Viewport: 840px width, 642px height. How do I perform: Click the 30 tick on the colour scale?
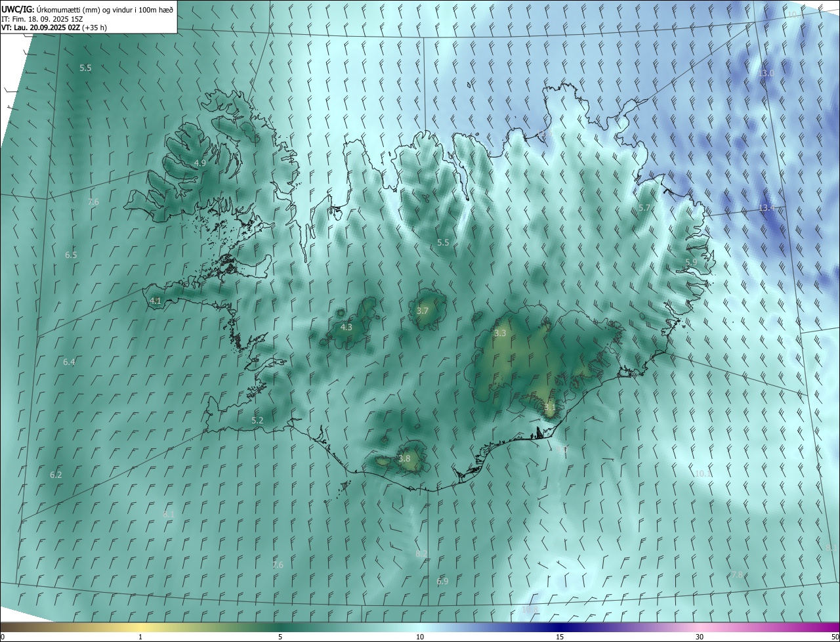700,637
